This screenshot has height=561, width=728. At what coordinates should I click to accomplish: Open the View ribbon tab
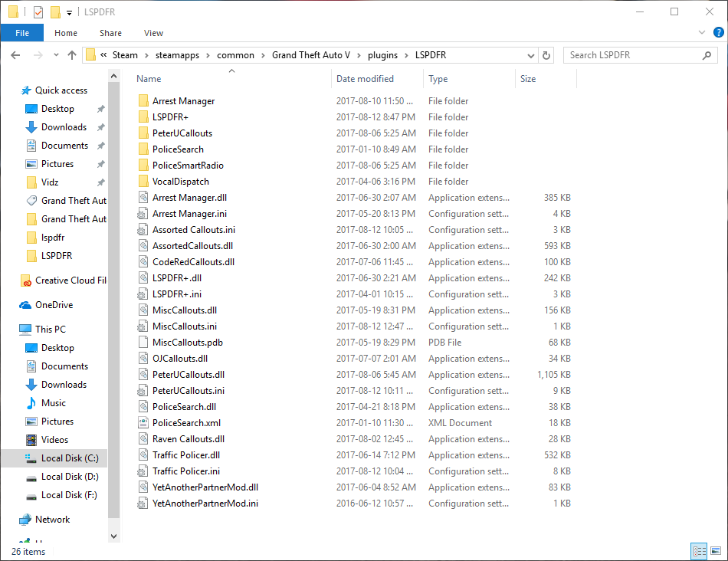(x=153, y=32)
